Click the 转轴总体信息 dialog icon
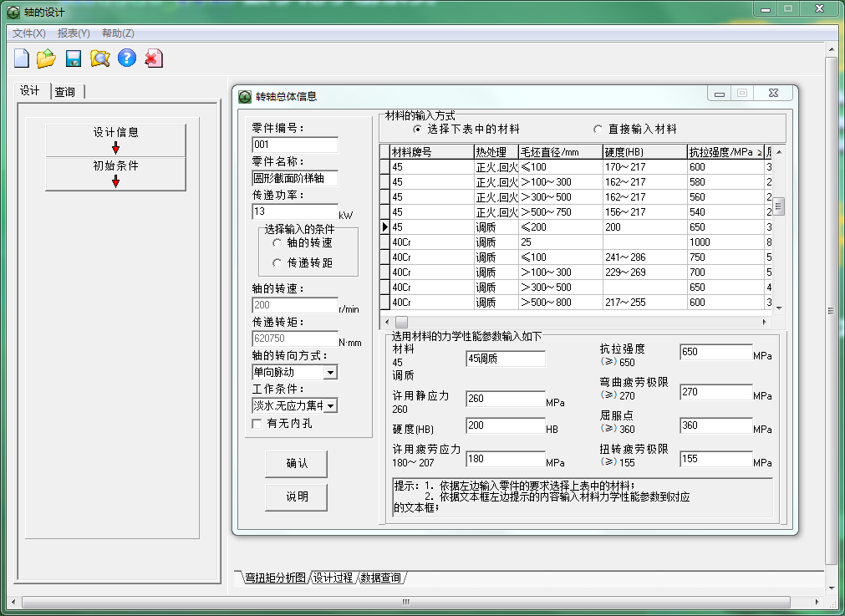845x616 pixels. 245,96
